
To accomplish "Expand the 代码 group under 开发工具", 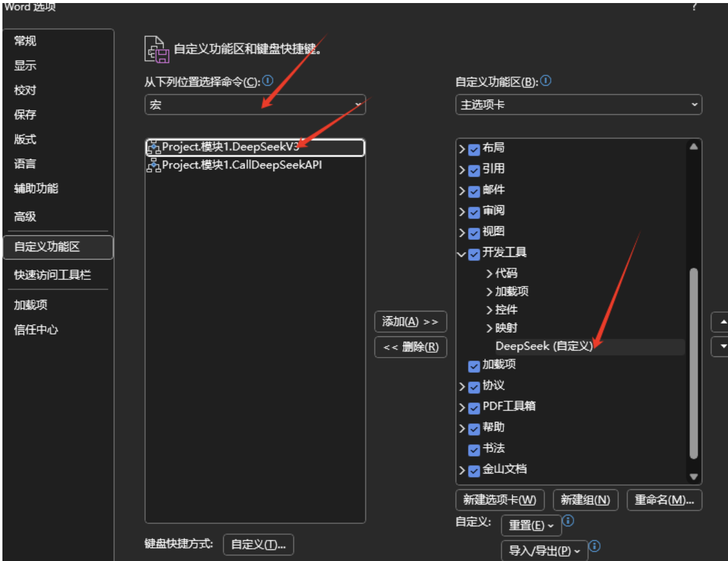I will click(x=489, y=274).
